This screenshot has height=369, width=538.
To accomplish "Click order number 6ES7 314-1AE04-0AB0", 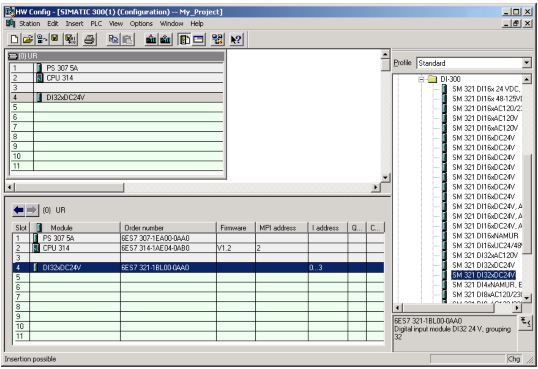I will (155, 248).
